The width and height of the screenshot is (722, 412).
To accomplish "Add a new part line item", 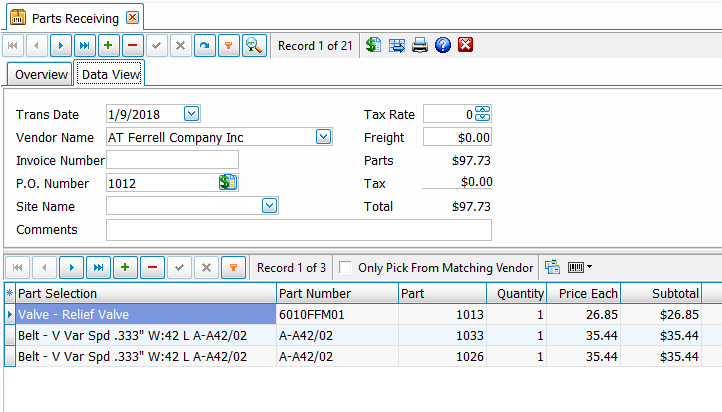I will point(125,267).
